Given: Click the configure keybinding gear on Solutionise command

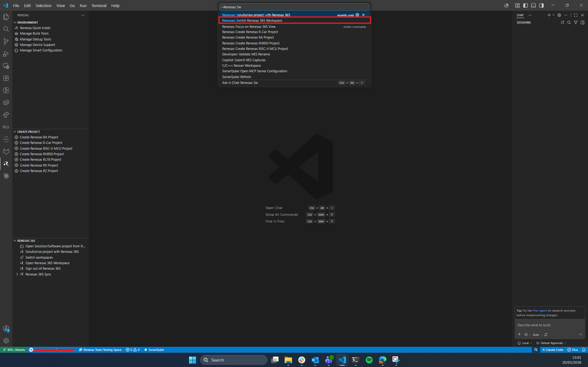Looking at the screenshot, I should (357, 15).
